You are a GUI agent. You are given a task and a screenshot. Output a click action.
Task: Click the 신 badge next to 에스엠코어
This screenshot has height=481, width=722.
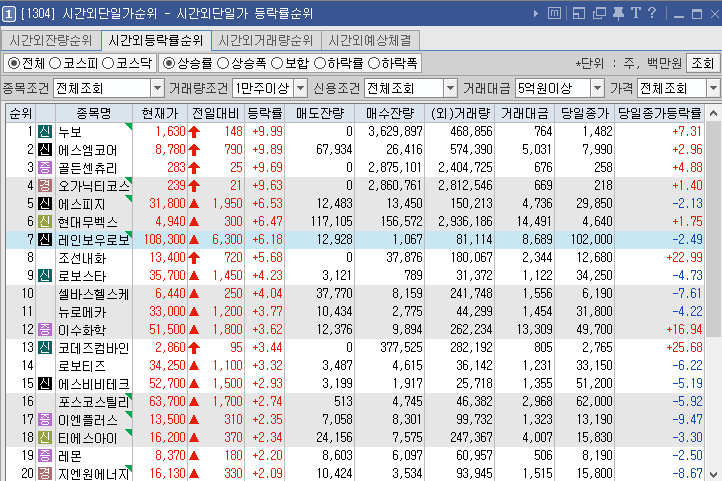(x=45, y=150)
